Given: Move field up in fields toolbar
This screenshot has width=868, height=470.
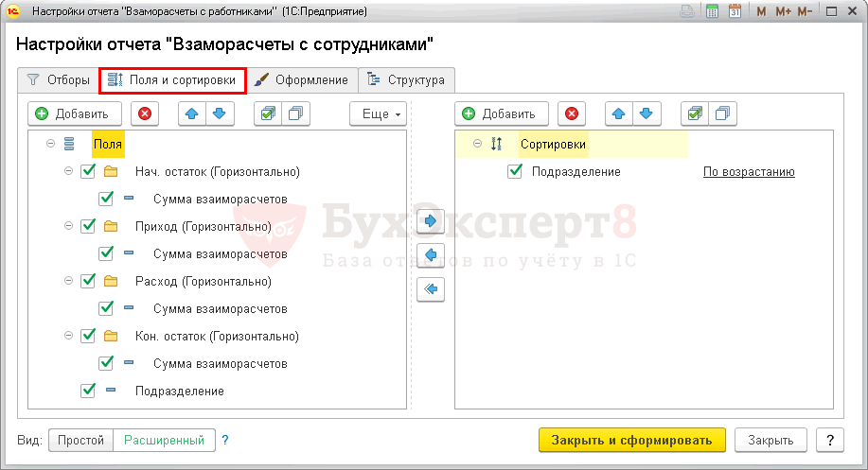Looking at the screenshot, I should click(192, 113).
